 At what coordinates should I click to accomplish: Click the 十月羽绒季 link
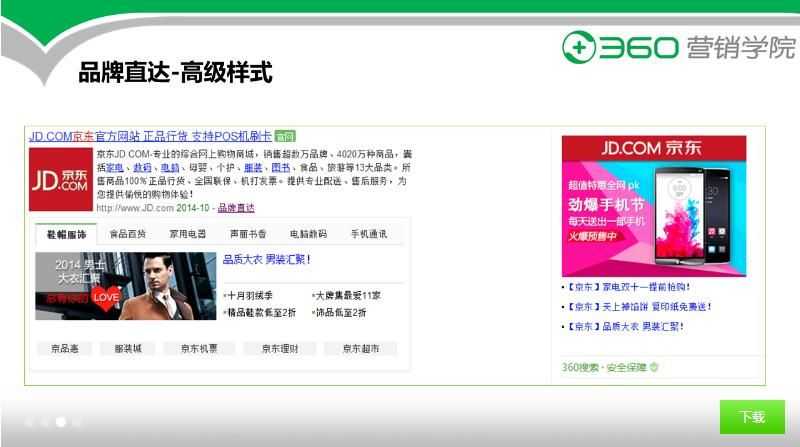pos(248,295)
